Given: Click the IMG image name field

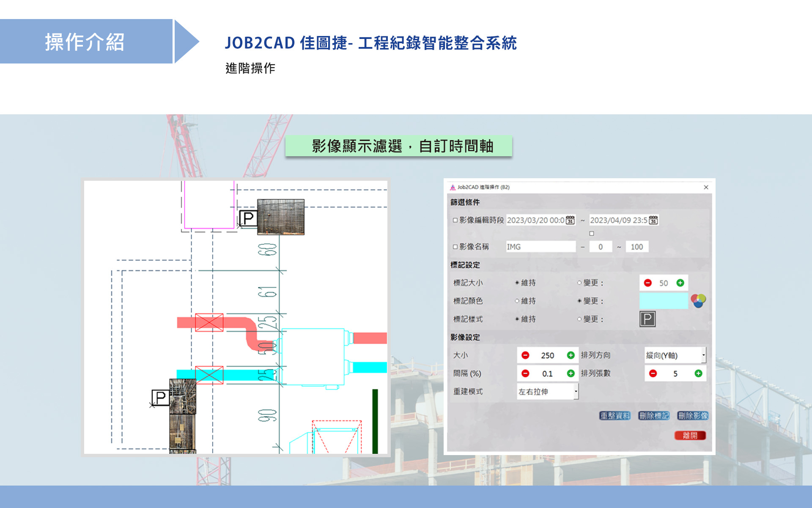Looking at the screenshot, I should [541, 247].
